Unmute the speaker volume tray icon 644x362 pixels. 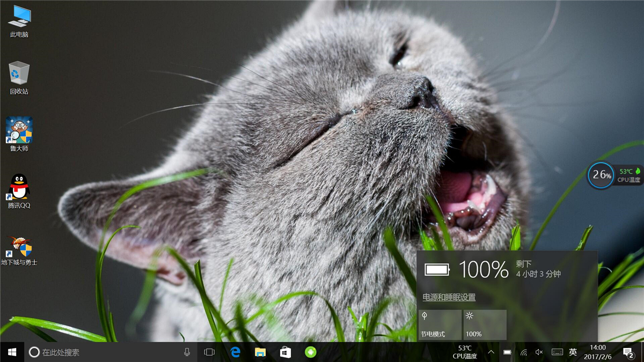(x=539, y=352)
